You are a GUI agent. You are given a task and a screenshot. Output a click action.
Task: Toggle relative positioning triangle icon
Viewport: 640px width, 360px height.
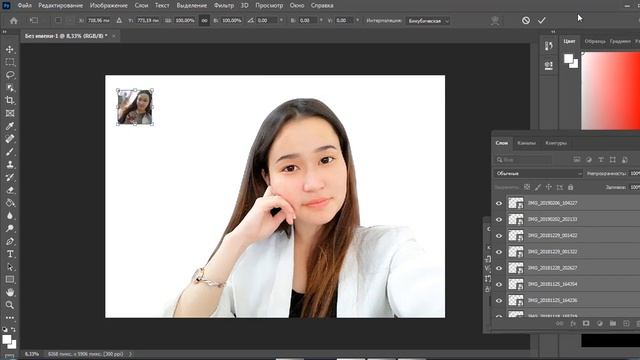tap(119, 20)
